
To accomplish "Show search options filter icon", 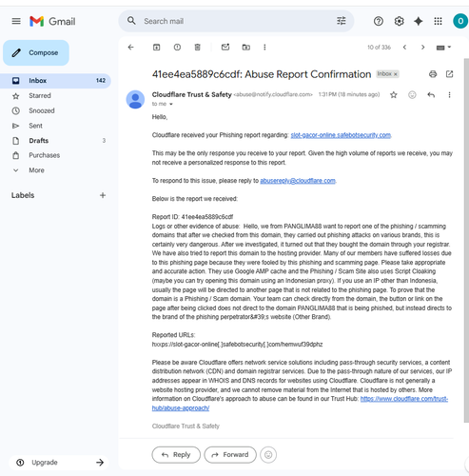I will coord(342,21).
